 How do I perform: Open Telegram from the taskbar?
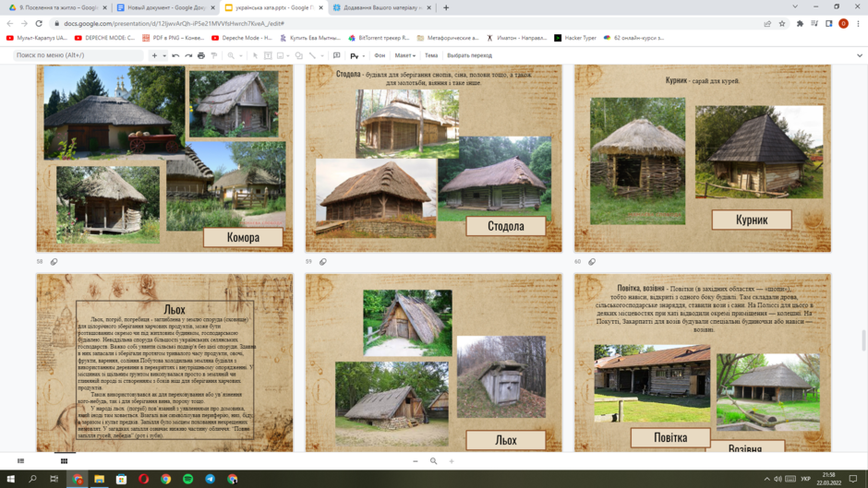click(211, 479)
